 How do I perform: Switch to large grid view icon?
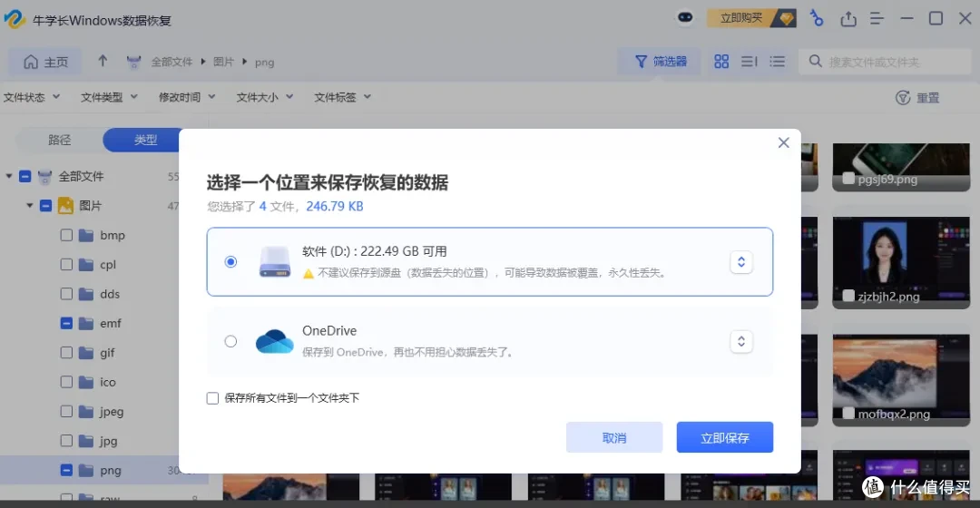721,62
